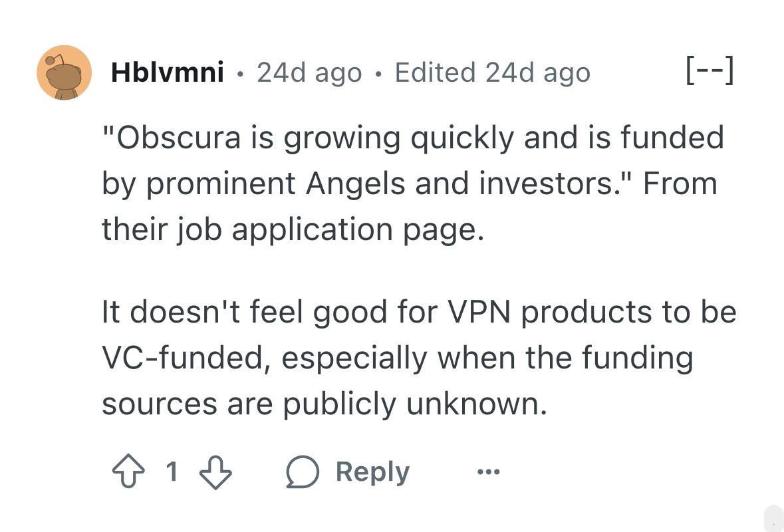Click the vote count number 1
This screenshot has width=784, height=532.
point(172,472)
